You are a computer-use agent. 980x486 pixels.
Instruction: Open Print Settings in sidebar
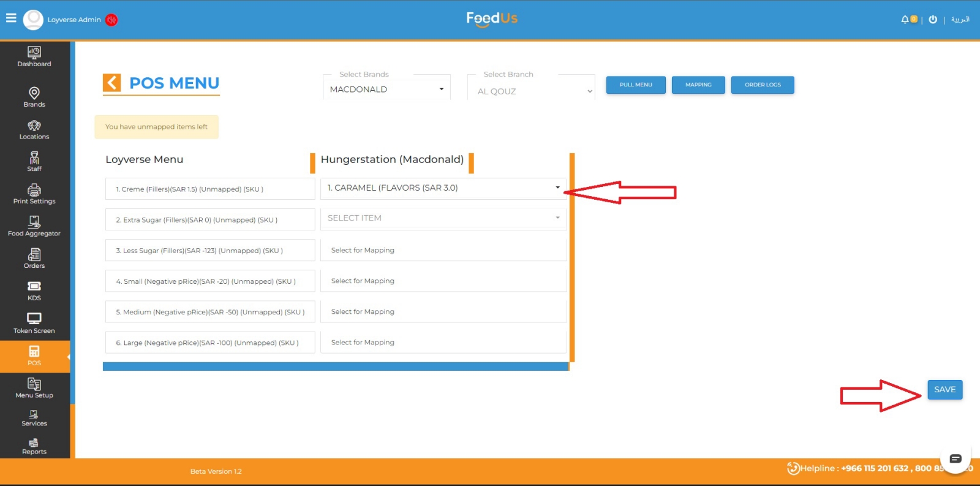coord(34,194)
